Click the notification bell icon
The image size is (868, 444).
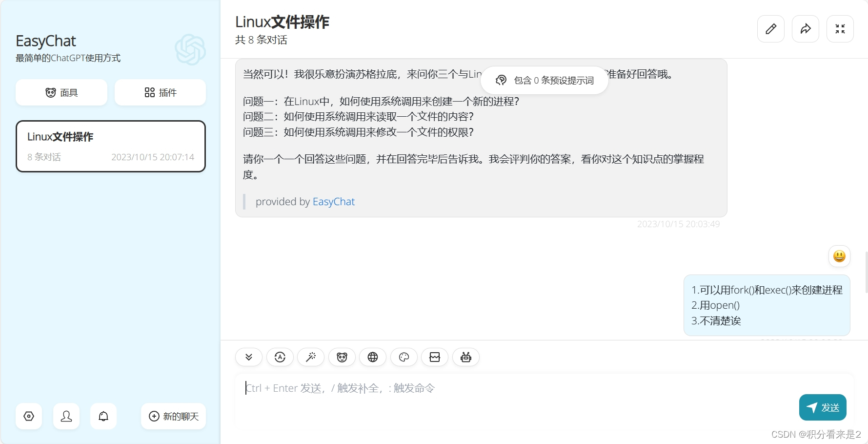(x=103, y=416)
